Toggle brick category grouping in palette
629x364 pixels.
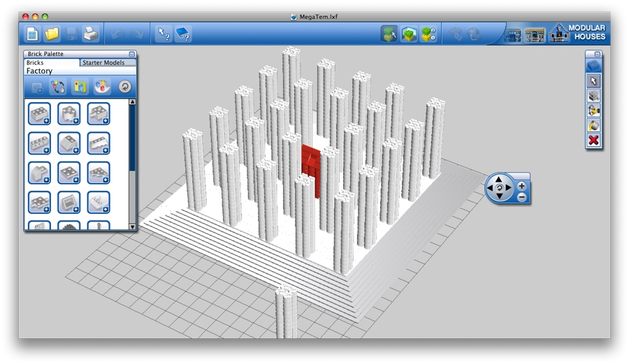tap(58, 87)
